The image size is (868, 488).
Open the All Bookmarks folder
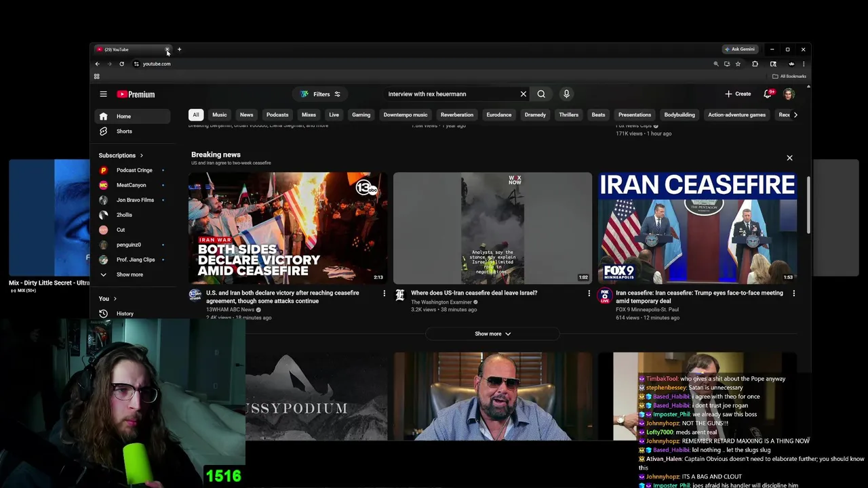point(789,77)
